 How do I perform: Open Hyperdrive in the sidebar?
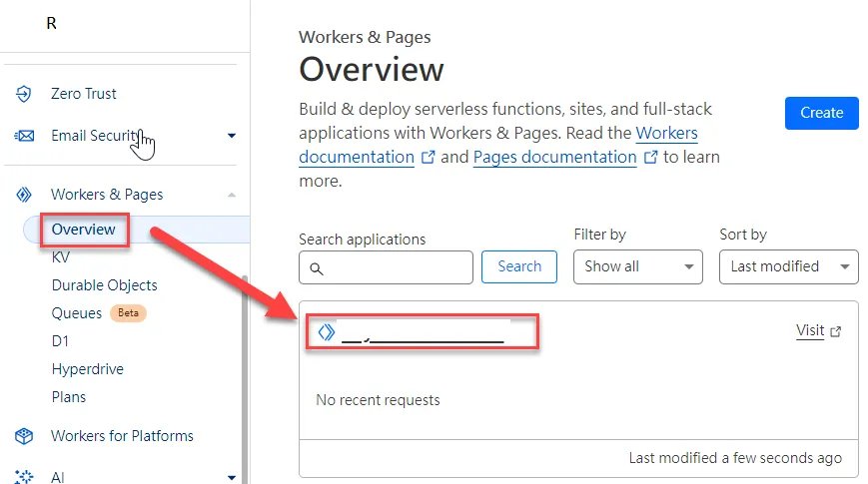click(88, 369)
